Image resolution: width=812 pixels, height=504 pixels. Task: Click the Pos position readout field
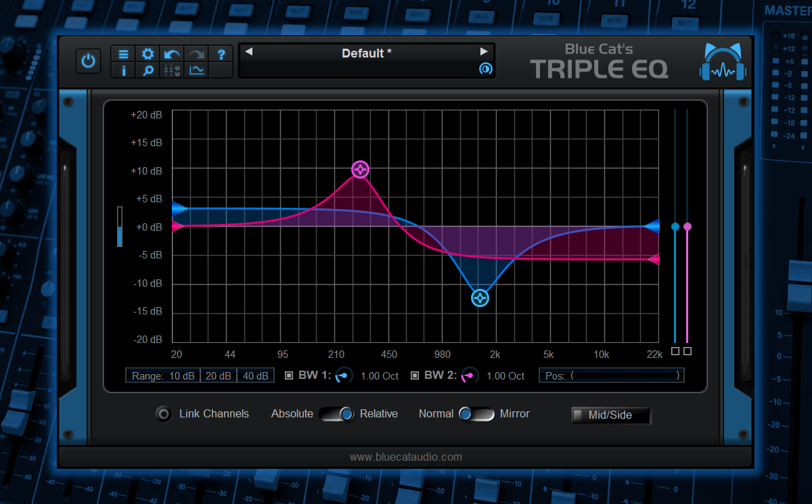612,375
